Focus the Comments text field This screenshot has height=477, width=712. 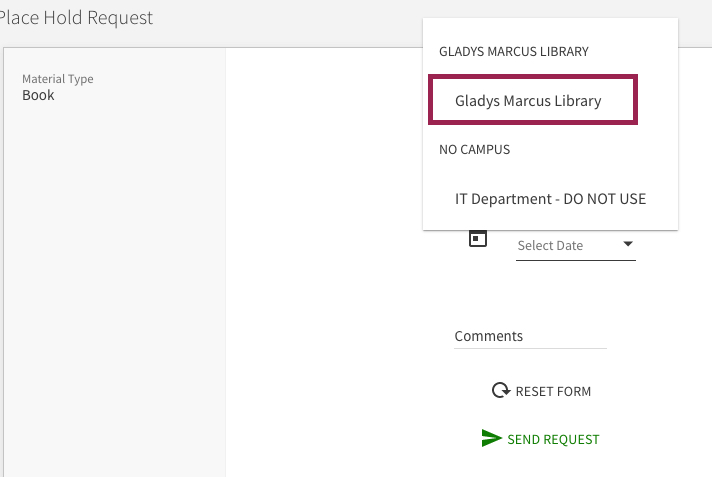coord(530,336)
